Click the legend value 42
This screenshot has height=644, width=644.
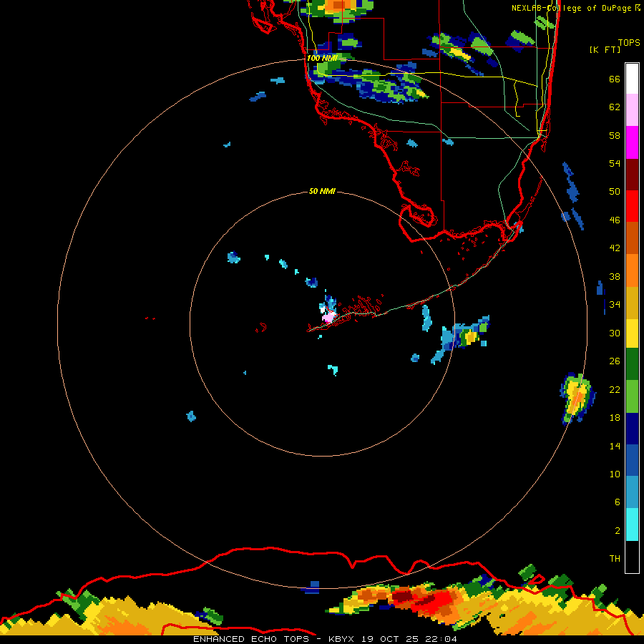615,248
